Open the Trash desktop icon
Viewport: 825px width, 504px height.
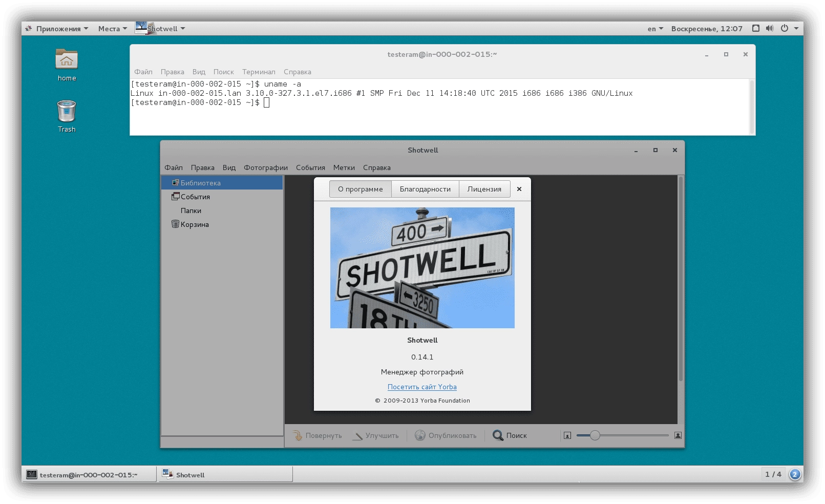coord(67,111)
